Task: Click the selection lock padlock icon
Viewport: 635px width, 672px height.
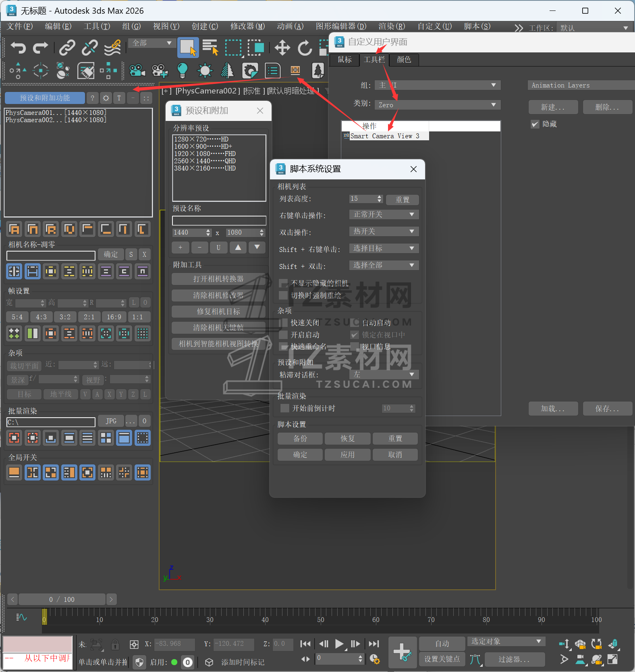Action: 115,644
